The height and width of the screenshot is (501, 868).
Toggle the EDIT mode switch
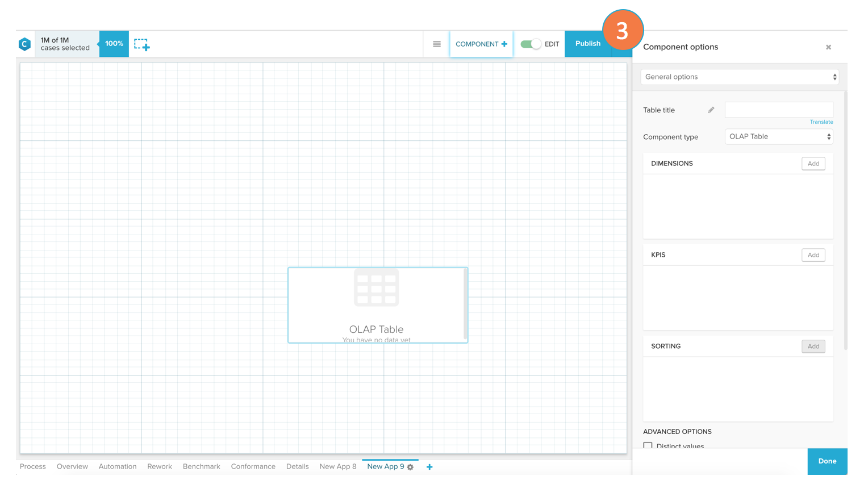click(531, 44)
